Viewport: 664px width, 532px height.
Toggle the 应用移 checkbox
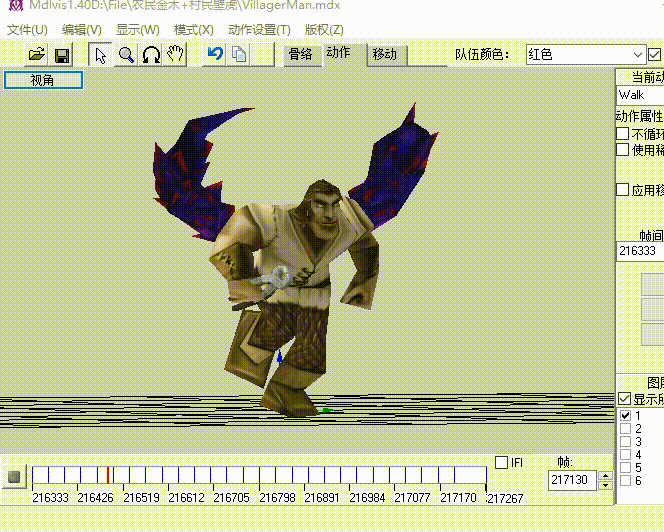coord(622,190)
